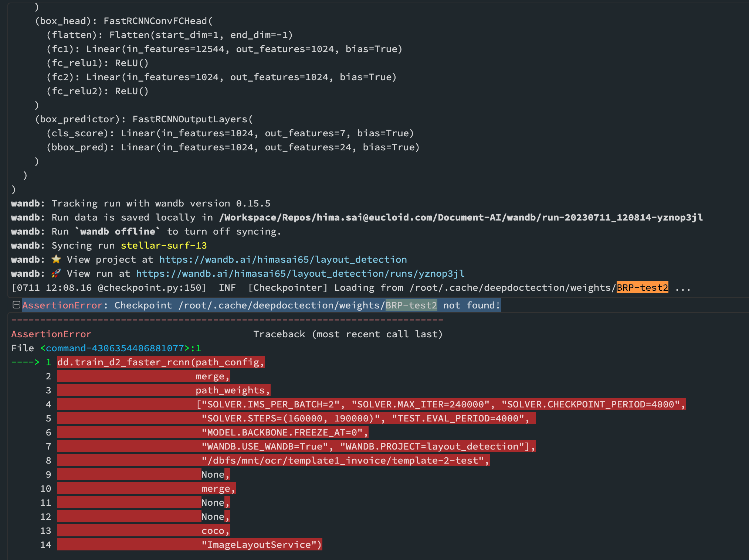Open the wandb layout_detection project link
The width and height of the screenshot is (749, 560).
[x=282, y=259]
